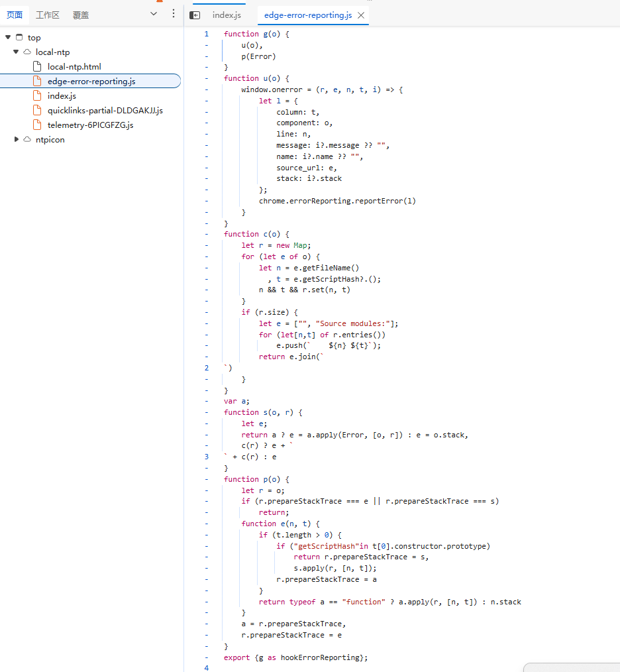Screen dimensions: 620x672
Task: Select quicklinks-partial-DLDGAKJJ.js in file tree
Action: point(105,110)
